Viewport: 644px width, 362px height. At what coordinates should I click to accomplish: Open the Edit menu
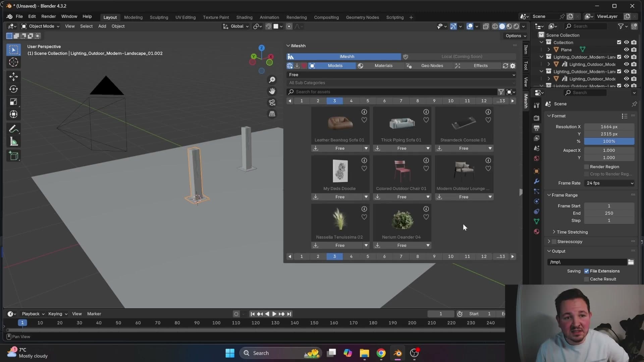pyautogui.click(x=32, y=16)
